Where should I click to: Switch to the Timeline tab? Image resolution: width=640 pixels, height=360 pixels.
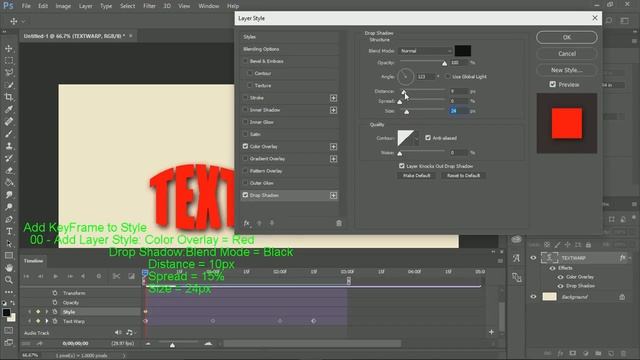point(33,261)
